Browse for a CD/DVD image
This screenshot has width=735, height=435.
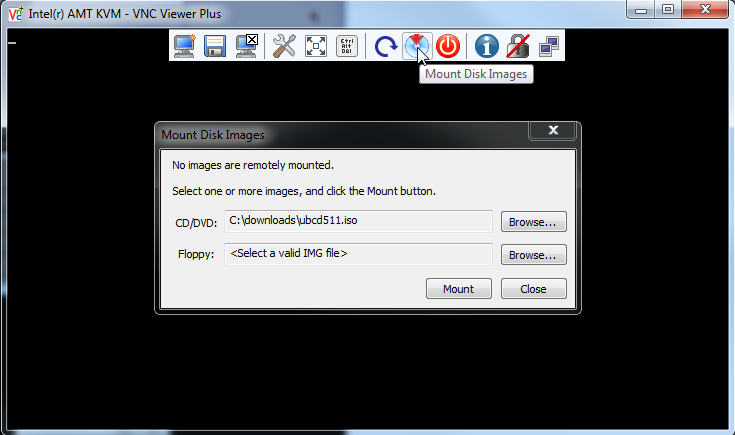[533, 222]
